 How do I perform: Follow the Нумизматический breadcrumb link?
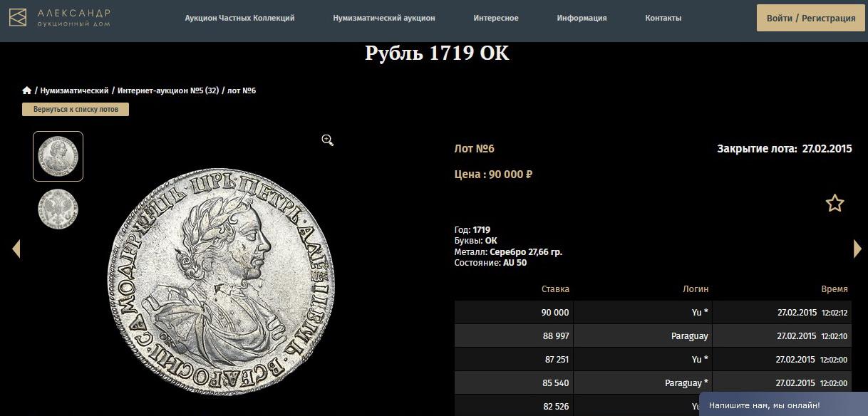74,90
